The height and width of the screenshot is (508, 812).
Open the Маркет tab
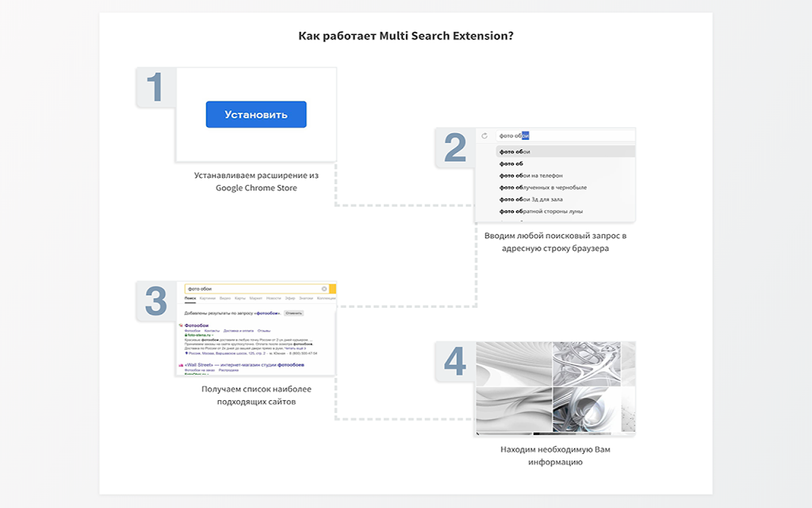(256, 298)
